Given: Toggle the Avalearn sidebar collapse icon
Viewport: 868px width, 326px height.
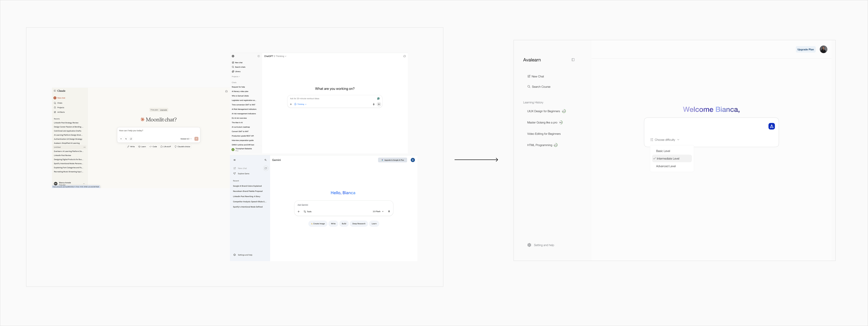Looking at the screenshot, I should pyautogui.click(x=573, y=60).
